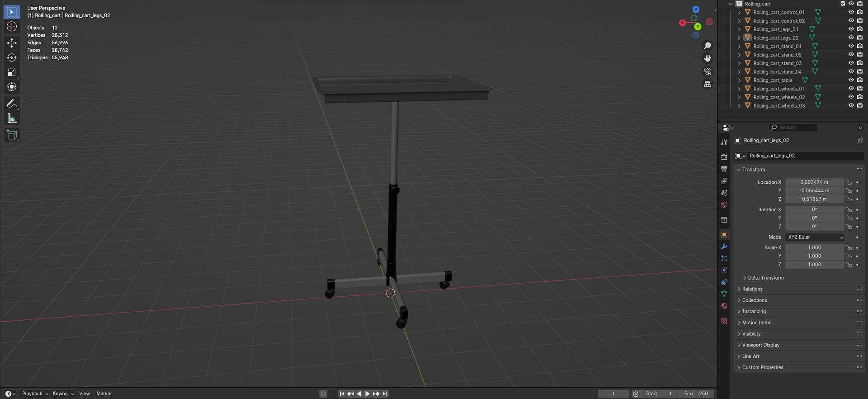Screen dimensions: 868x399
Task: Lock Scale Z transform
Action: tap(849, 265)
